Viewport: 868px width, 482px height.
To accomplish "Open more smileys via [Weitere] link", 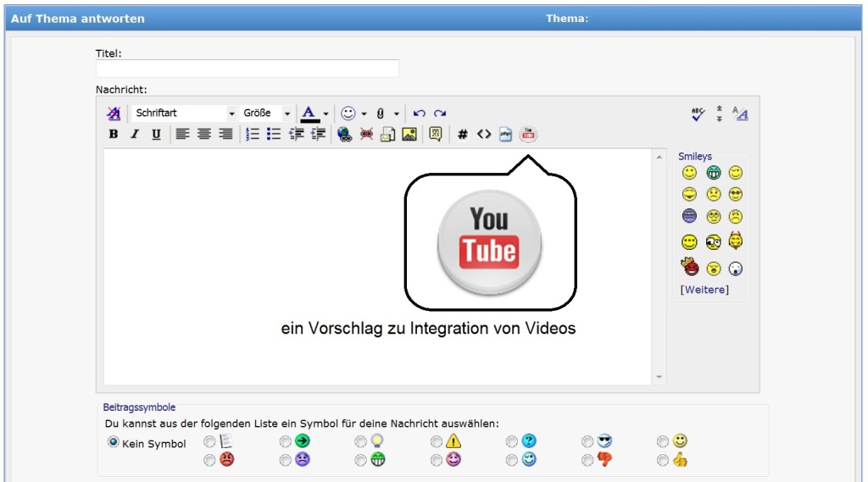I will click(704, 290).
